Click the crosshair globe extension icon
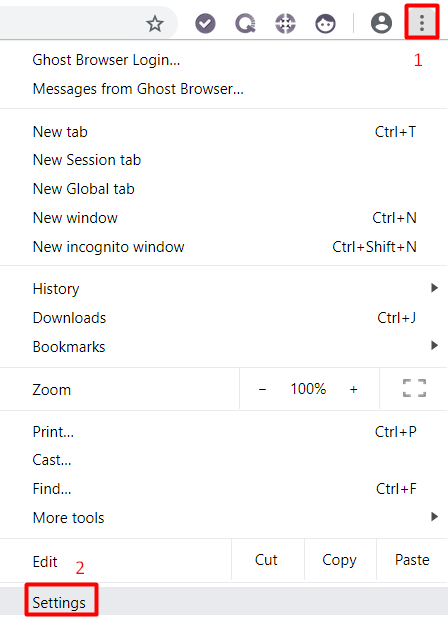The image size is (448, 620). click(285, 23)
